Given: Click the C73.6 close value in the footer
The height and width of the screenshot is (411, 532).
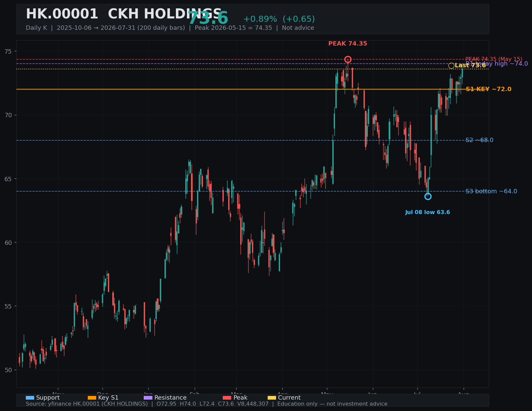Looking at the screenshot, I should (x=226, y=404).
